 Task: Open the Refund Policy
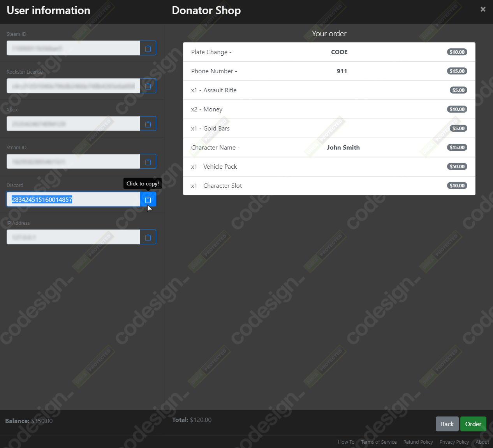(418, 442)
